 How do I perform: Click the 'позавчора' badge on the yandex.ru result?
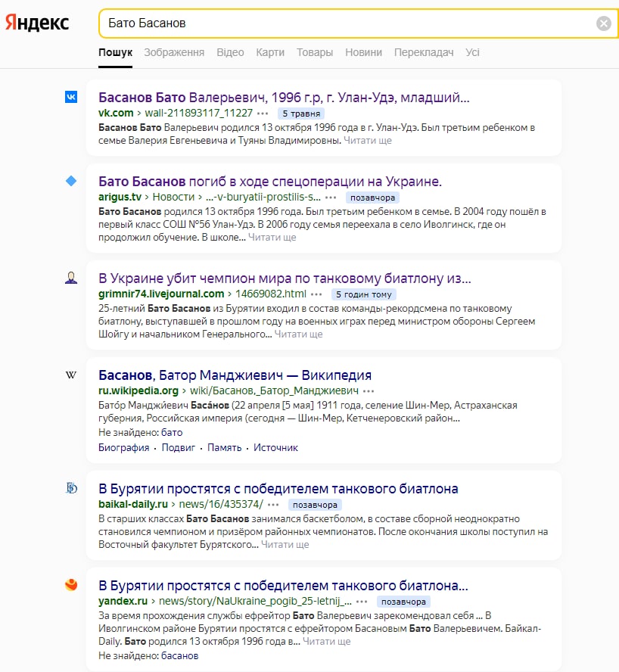[403, 602]
